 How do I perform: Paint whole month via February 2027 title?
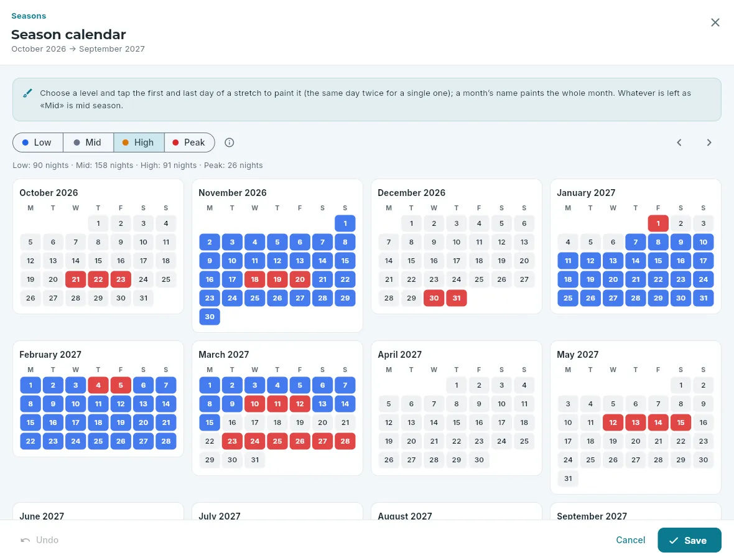click(x=50, y=355)
